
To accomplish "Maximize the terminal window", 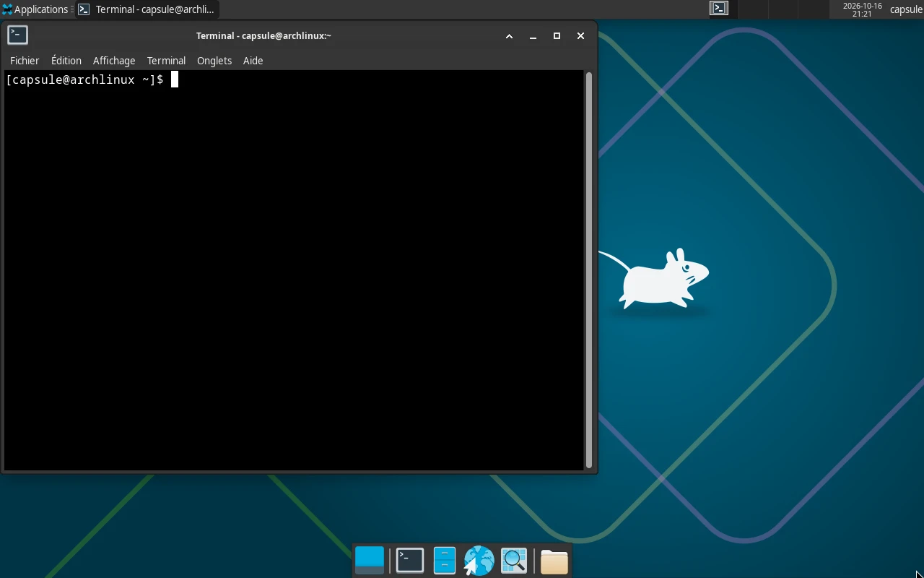I will pyautogui.click(x=557, y=36).
